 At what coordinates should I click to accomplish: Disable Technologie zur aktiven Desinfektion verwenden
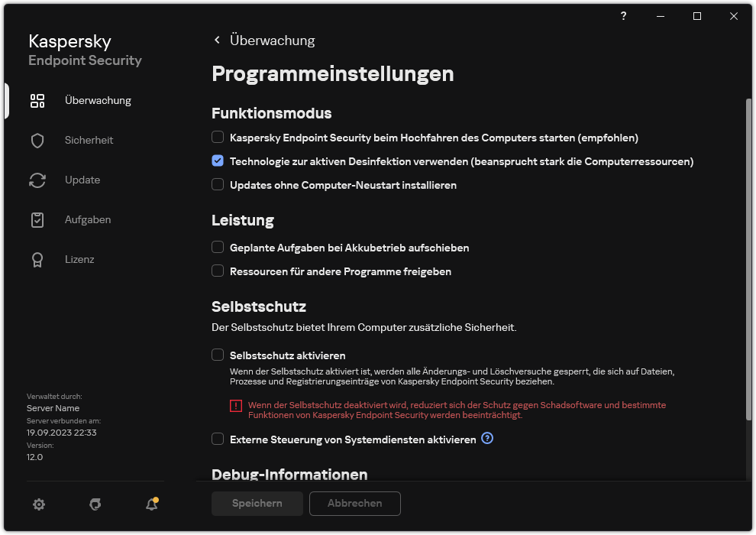point(218,161)
